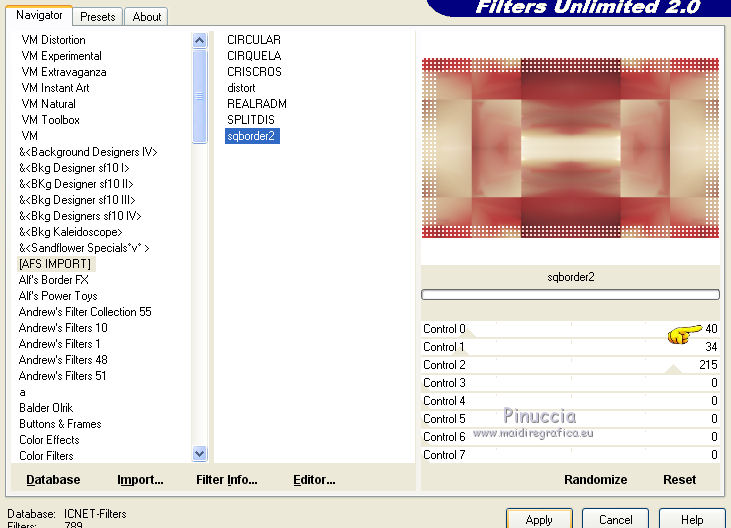Click the Control 1 slider

click(570, 347)
